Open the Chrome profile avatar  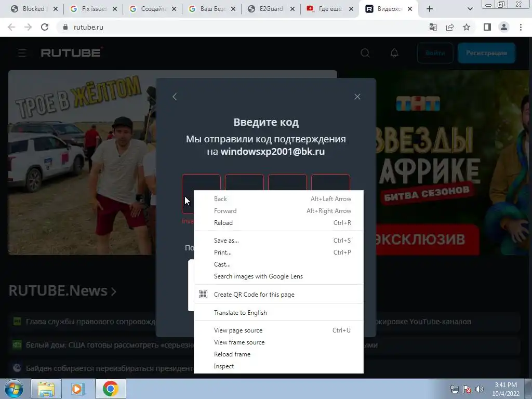(x=504, y=27)
